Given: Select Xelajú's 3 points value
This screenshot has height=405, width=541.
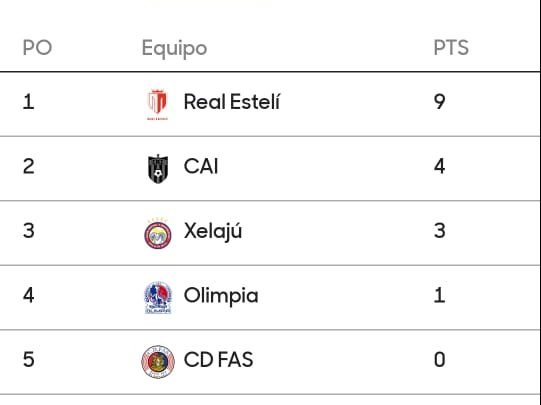Looking at the screenshot, I should [x=440, y=231].
